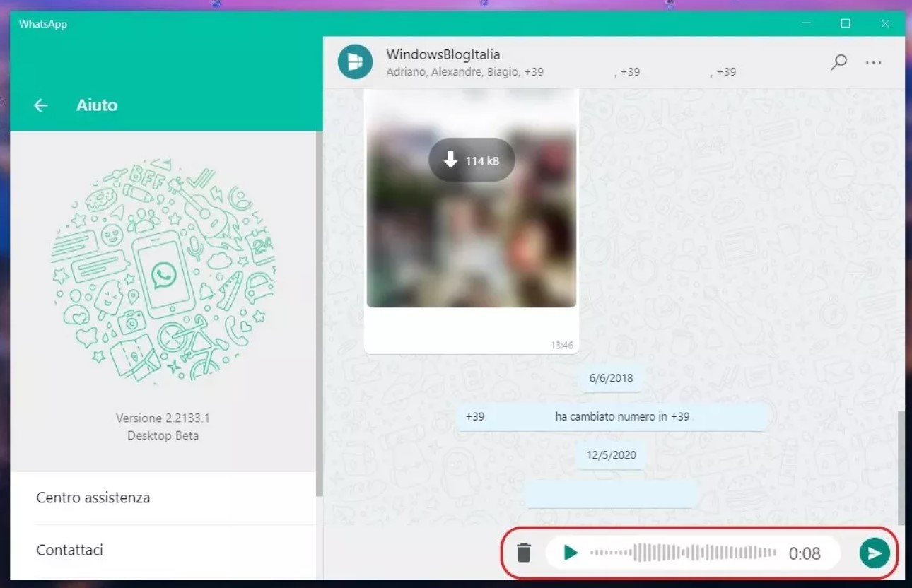Open search in the WindowsBlogItalia chat

click(838, 62)
